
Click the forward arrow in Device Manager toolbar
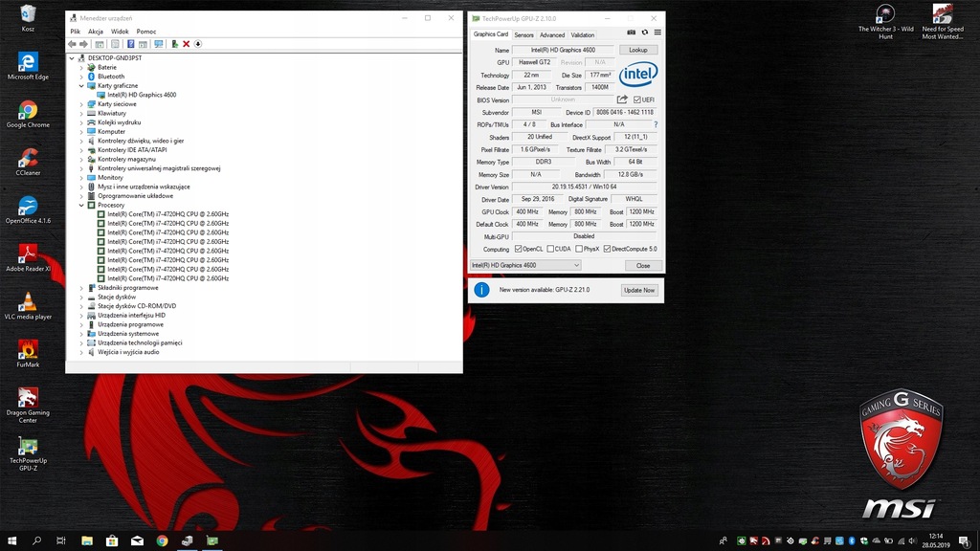click(84, 44)
